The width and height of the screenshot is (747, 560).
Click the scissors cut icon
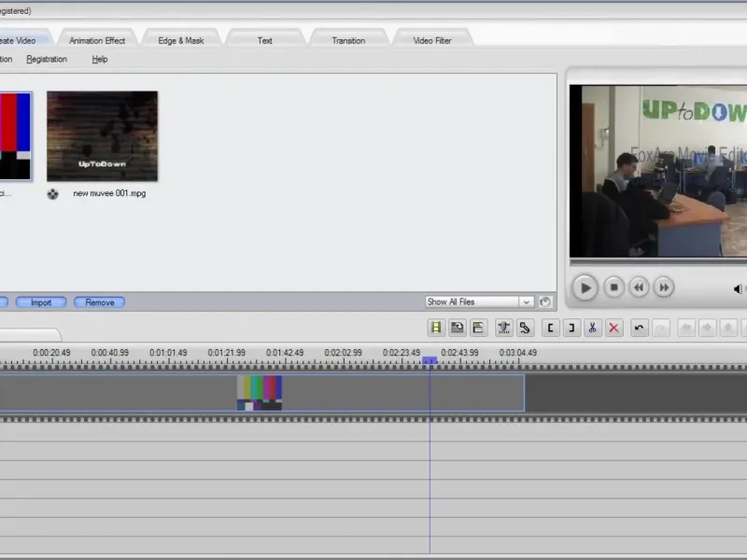592,328
